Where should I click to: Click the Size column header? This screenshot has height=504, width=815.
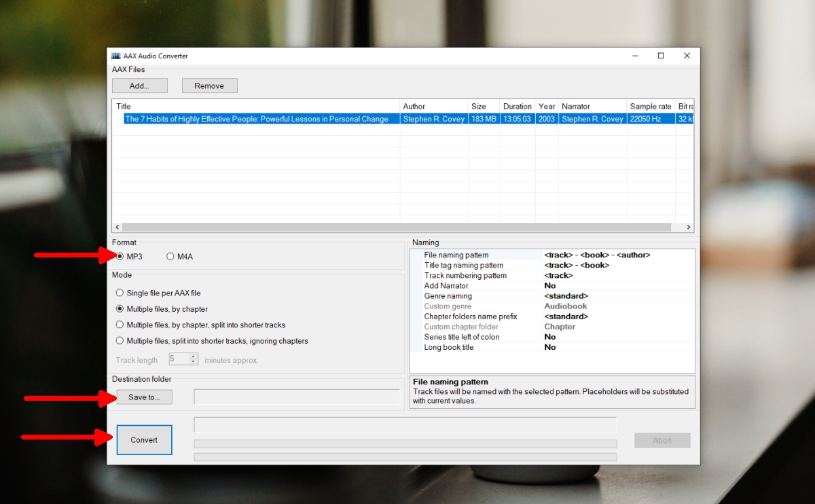click(x=484, y=106)
